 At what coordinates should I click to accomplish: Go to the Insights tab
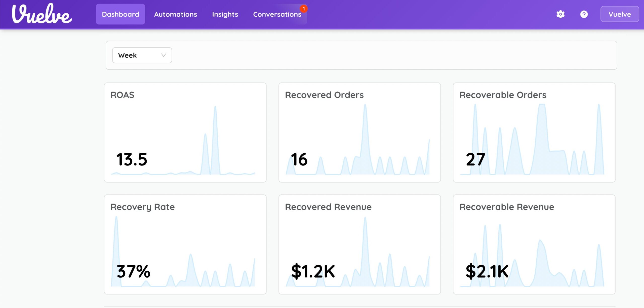pos(225,14)
